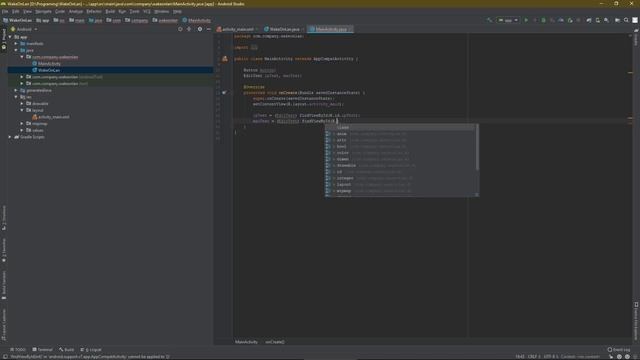Switch to the MainActivity.java editor tab
This screenshot has width=640, height=360.
pyautogui.click(x=331, y=29)
